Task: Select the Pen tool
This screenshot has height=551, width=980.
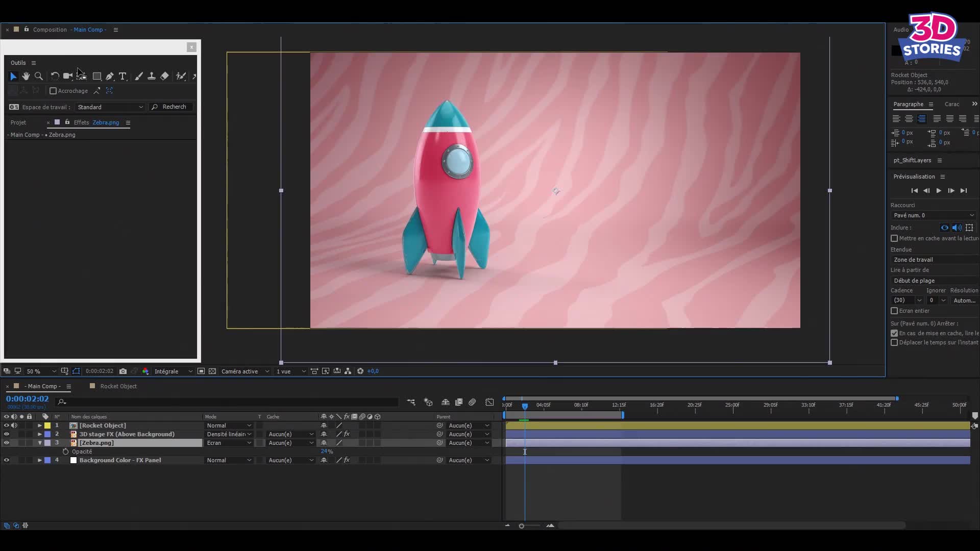Action: click(x=110, y=76)
